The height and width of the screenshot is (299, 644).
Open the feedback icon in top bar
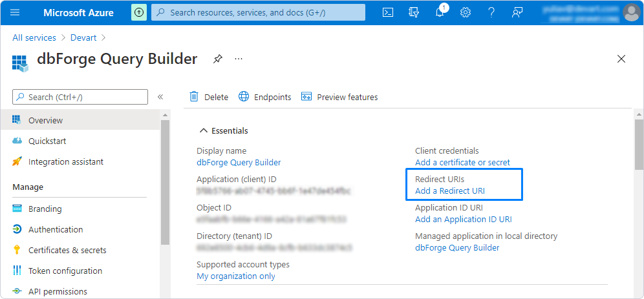pos(517,12)
